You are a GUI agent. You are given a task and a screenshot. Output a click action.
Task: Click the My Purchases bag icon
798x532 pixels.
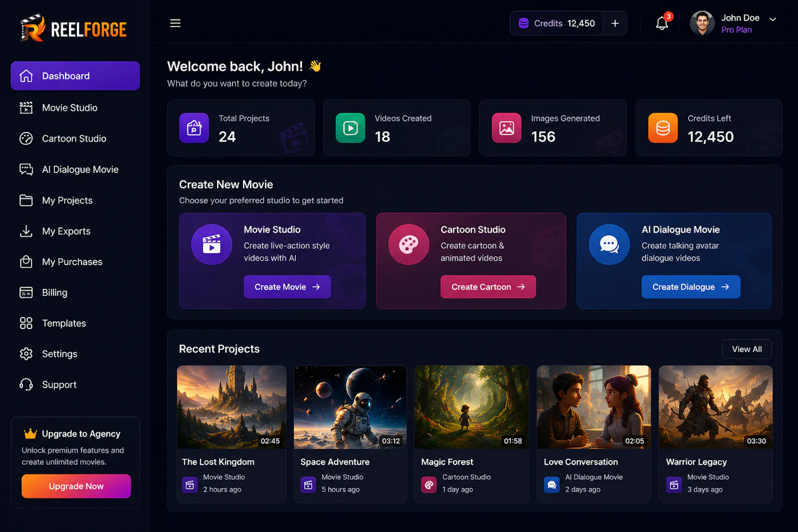26,262
